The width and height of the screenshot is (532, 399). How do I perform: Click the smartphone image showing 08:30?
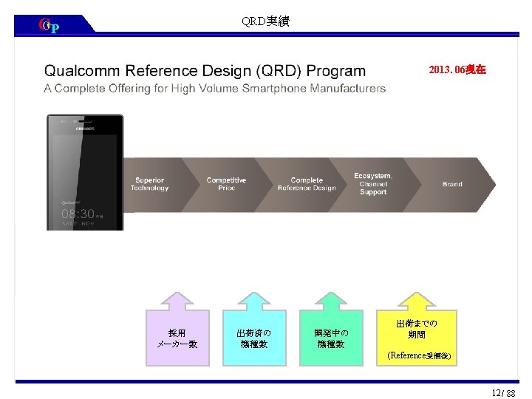pos(85,172)
